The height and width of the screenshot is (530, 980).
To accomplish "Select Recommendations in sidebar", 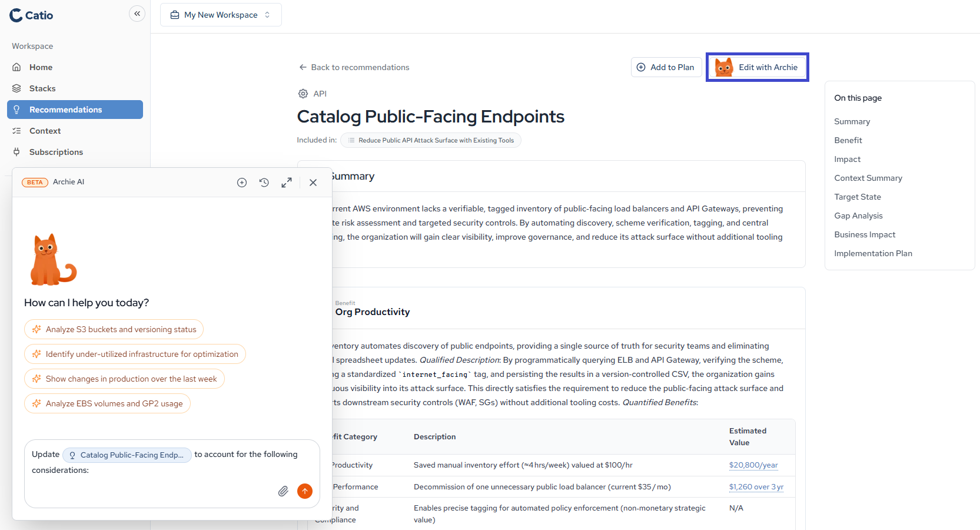I will [75, 110].
